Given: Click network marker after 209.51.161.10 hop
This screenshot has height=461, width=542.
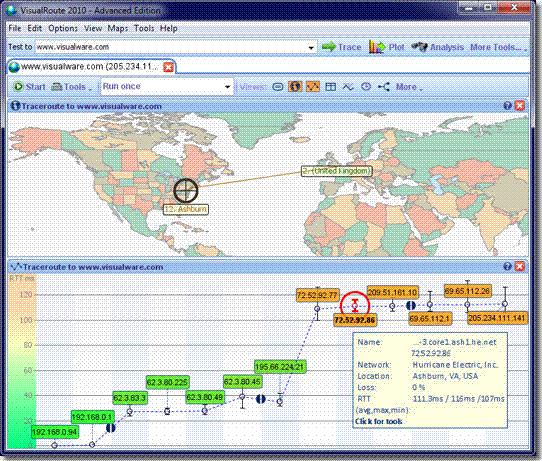Looking at the screenshot, I should 411,305.
